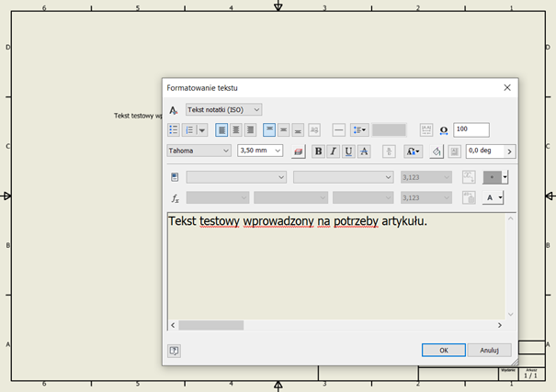Image resolution: width=556 pixels, height=392 pixels.
Task: Apply strikethrough to text
Action: (364, 151)
